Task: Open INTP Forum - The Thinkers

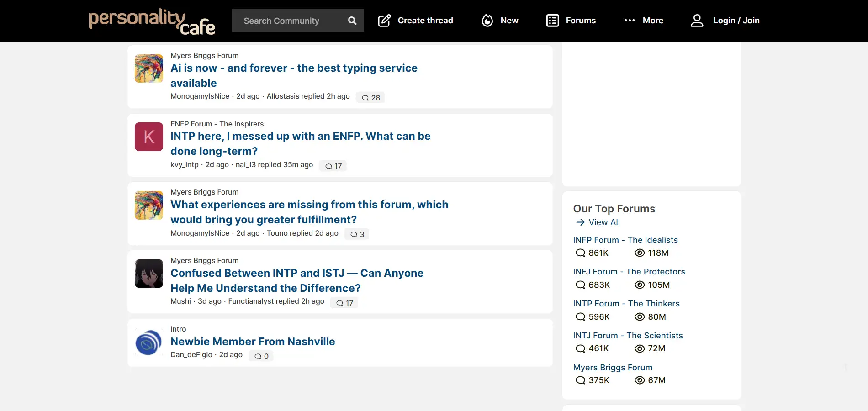Action: click(x=626, y=304)
